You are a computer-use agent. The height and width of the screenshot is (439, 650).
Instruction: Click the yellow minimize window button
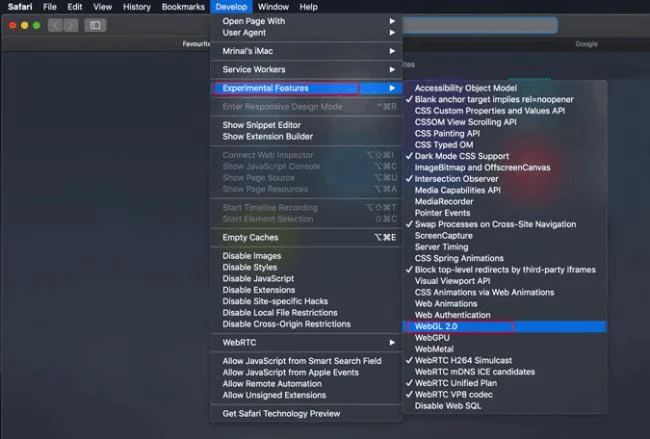pyautogui.click(x=24, y=26)
